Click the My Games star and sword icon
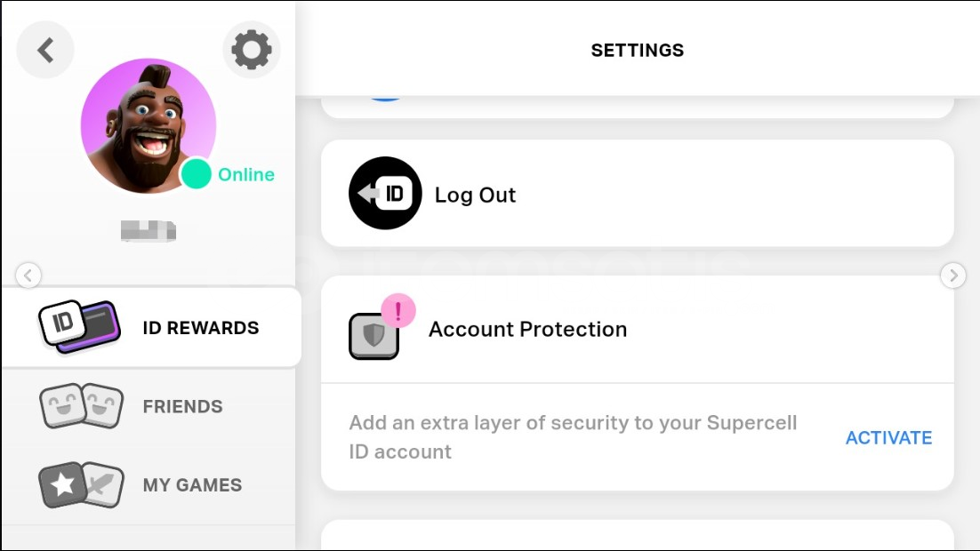Viewport: 980px width, 551px height. click(78, 485)
